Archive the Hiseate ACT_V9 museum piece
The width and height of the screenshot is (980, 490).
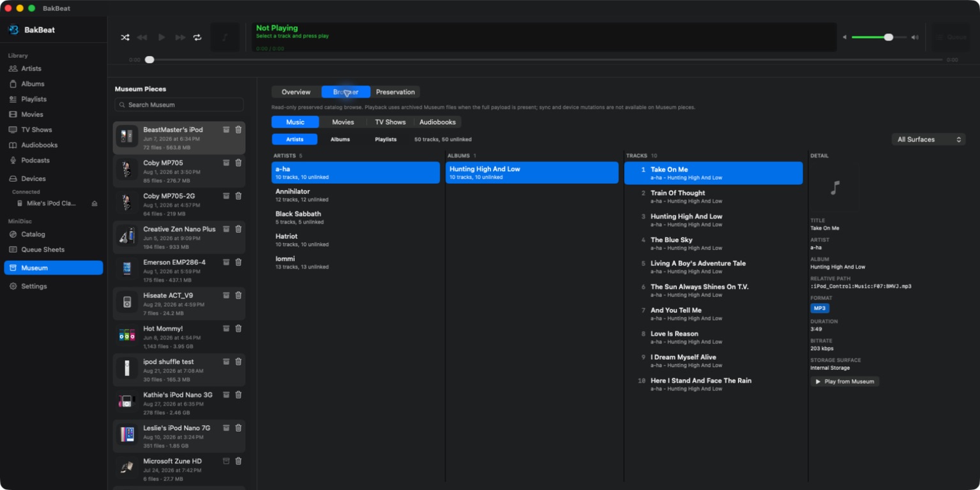point(226,295)
